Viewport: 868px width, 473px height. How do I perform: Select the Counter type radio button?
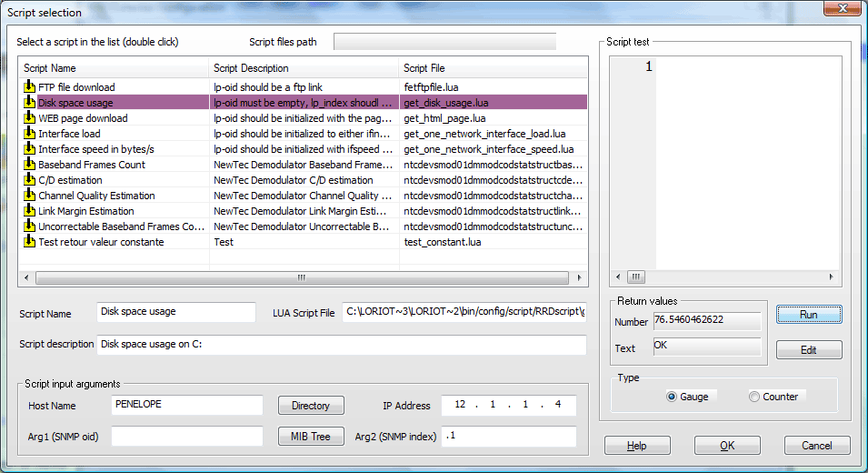click(754, 397)
